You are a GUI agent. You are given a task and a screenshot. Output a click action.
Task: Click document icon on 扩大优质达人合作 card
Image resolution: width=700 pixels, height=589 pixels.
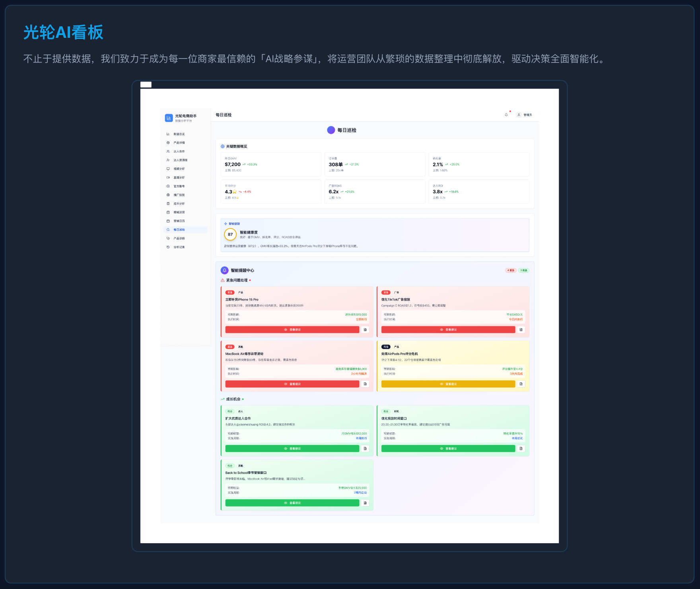click(x=365, y=449)
